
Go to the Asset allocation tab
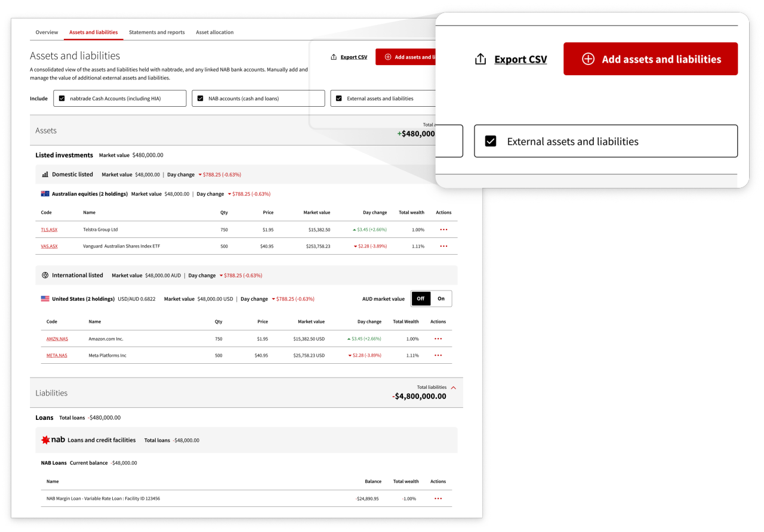coord(215,32)
